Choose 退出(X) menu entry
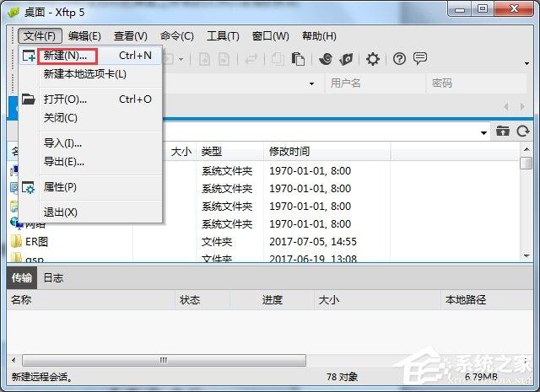The image size is (540, 392). [x=91, y=212]
